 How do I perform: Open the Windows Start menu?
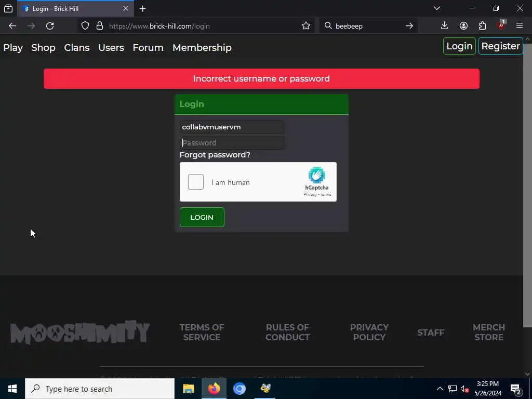coord(12,389)
